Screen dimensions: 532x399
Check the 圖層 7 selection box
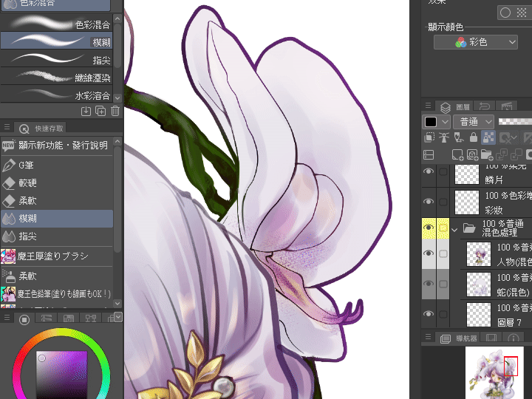click(443, 314)
